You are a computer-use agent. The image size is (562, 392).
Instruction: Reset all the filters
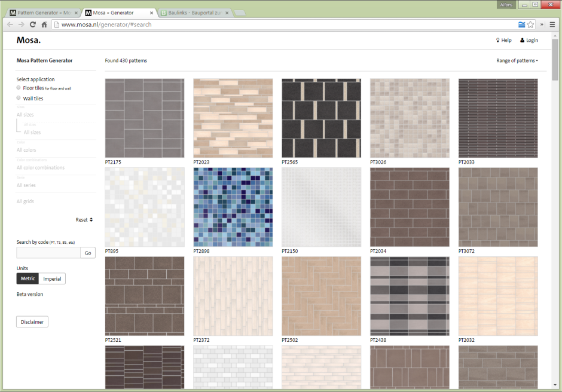84,220
